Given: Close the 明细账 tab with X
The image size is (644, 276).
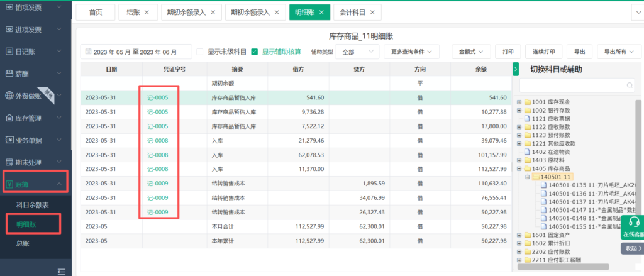Looking at the screenshot, I should coord(321,12).
